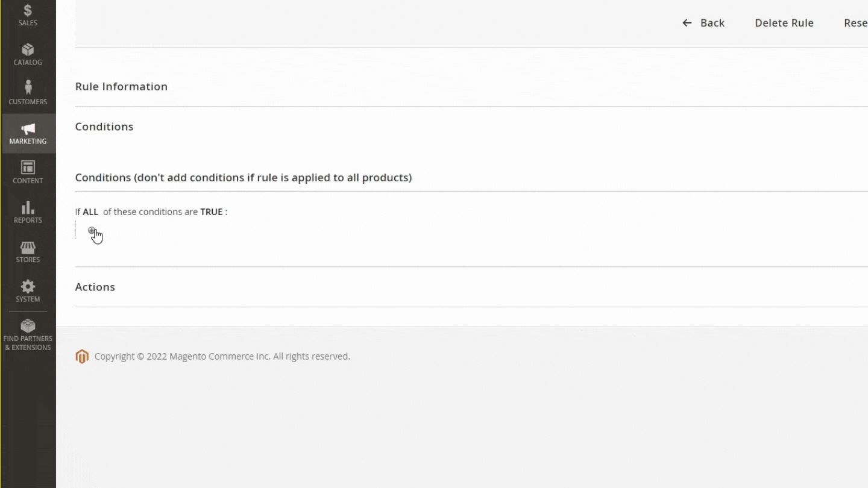Click the Reset button at top right
868x488 pixels.
(x=857, y=23)
